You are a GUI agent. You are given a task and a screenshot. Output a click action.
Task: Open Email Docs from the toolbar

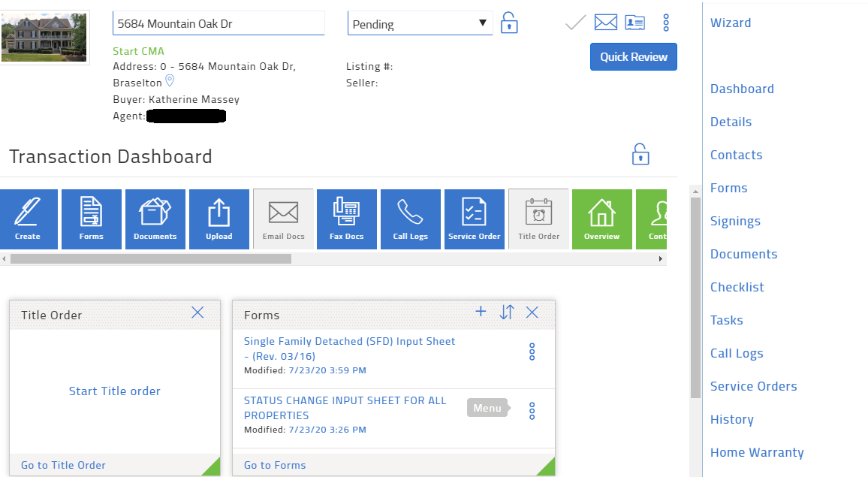tap(283, 219)
